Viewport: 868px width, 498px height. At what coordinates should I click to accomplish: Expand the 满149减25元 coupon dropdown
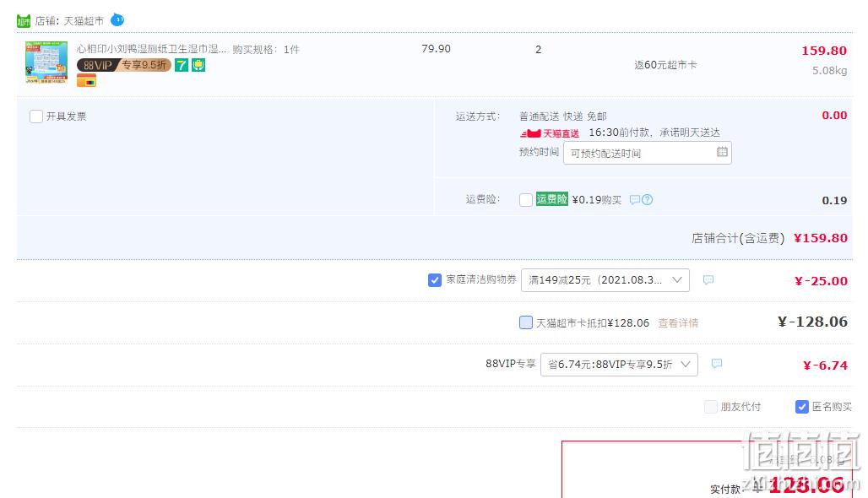[605, 280]
